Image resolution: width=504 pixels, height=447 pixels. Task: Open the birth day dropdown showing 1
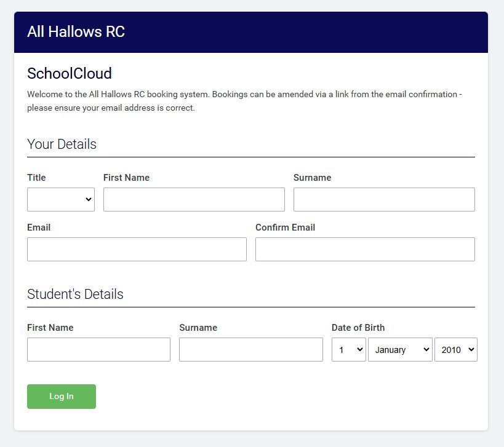coord(349,349)
